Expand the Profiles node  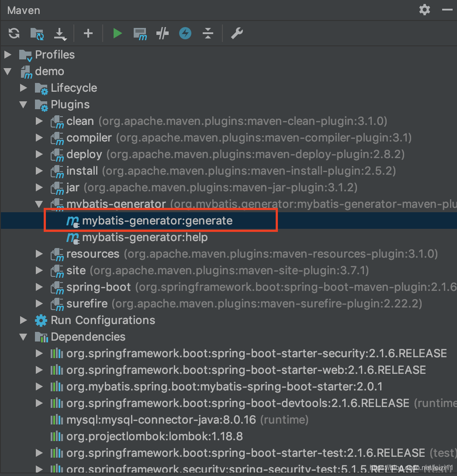pyautogui.click(x=8, y=55)
